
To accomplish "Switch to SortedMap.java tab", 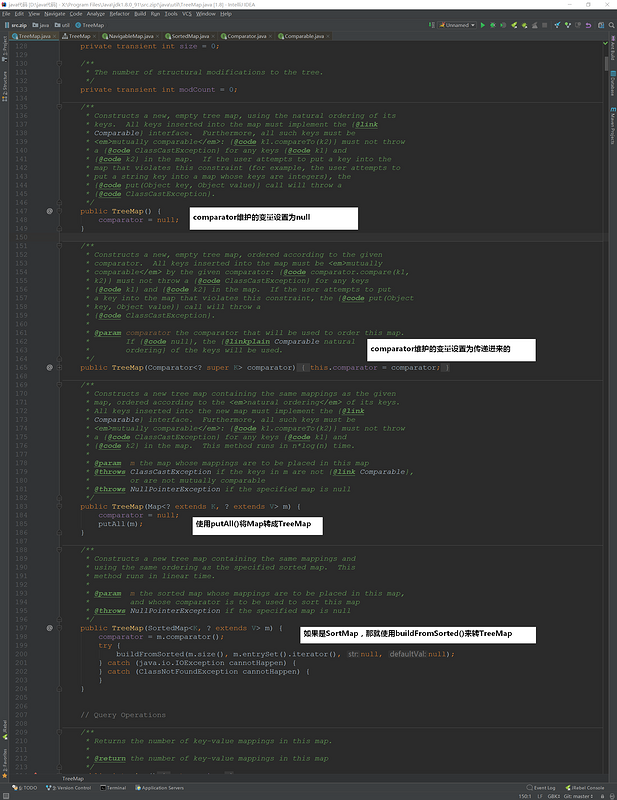I will tap(190, 36).
